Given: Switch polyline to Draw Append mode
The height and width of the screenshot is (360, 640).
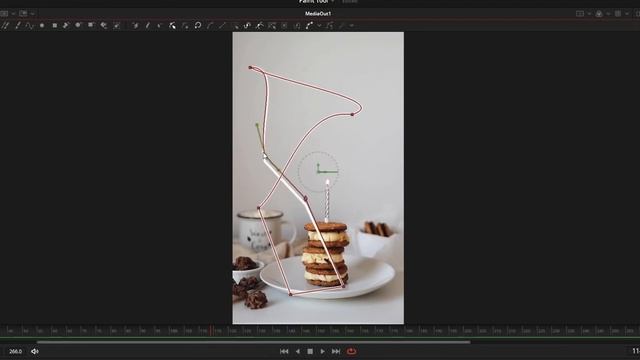Looking at the screenshot, I should pos(148,25).
